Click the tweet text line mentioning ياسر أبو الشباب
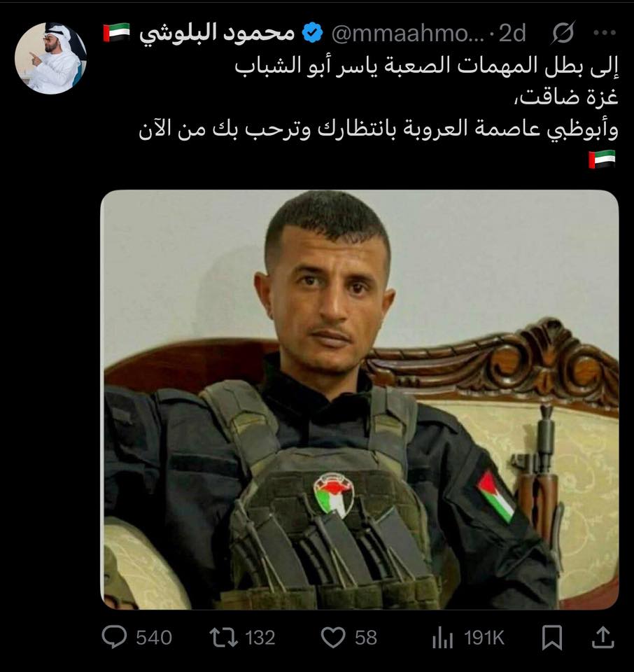Image resolution: width=634 pixels, height=672 pixels. 426,66
